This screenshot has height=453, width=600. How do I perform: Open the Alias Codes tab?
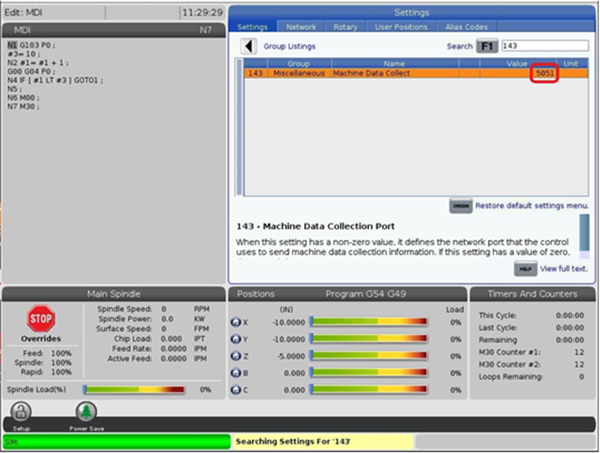tap(466, 27)
